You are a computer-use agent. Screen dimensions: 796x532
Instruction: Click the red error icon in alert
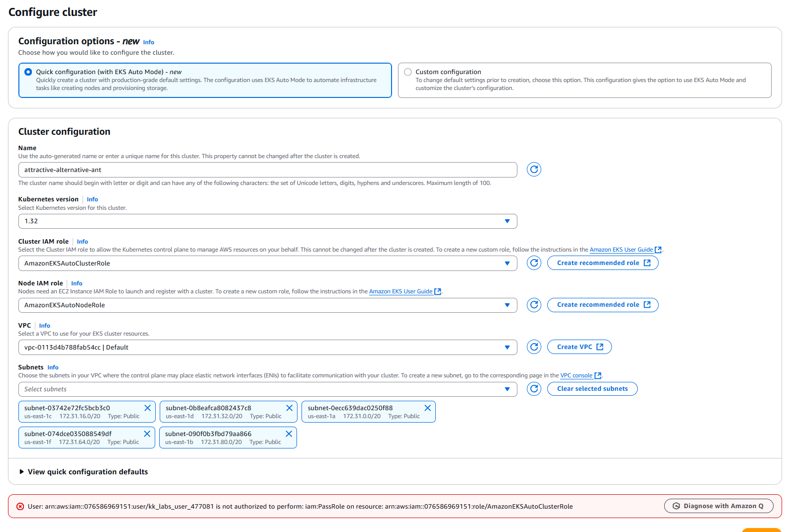click(20, 507)
